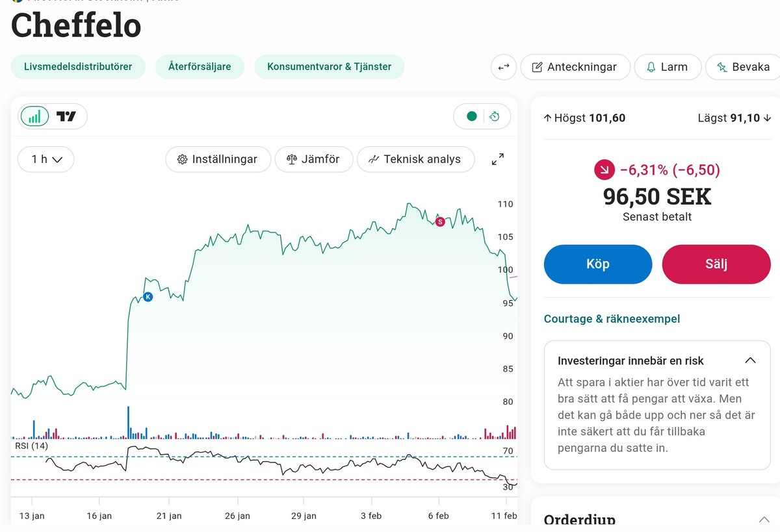This screenshot has height=532, width=780.
Task: Click the Senast betalt label
Action: click(657, 217)
